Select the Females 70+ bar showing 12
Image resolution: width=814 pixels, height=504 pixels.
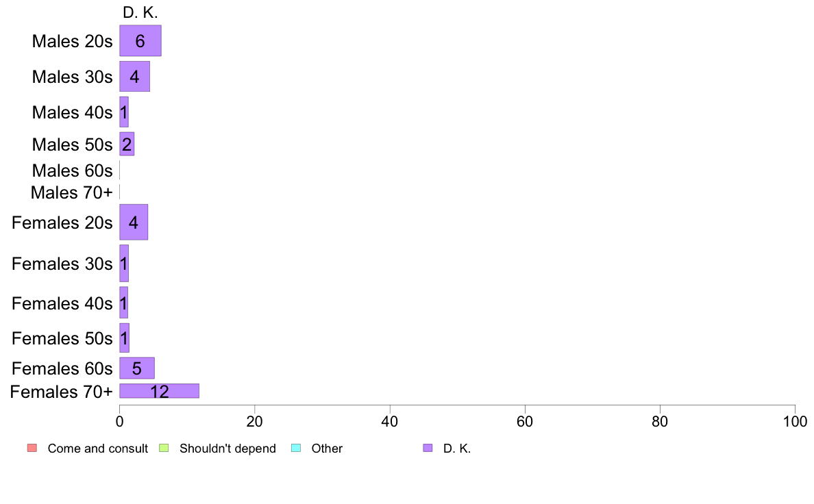point(160,391)
